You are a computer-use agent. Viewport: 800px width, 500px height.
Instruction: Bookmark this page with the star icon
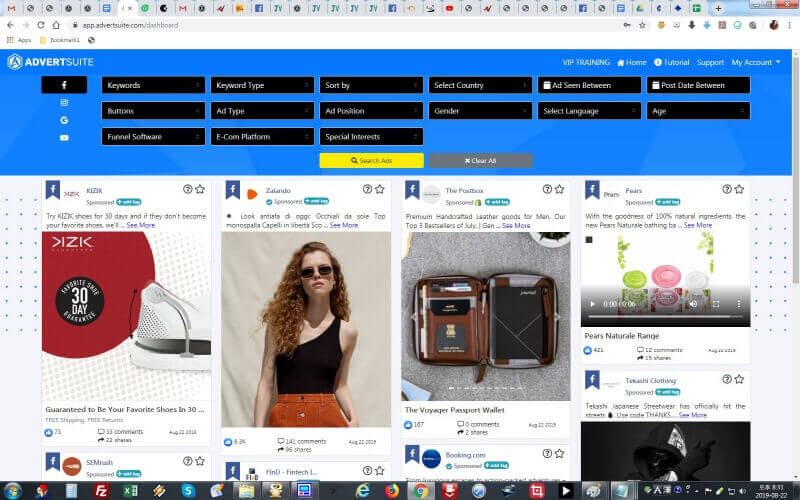click(x=642, y=24)
